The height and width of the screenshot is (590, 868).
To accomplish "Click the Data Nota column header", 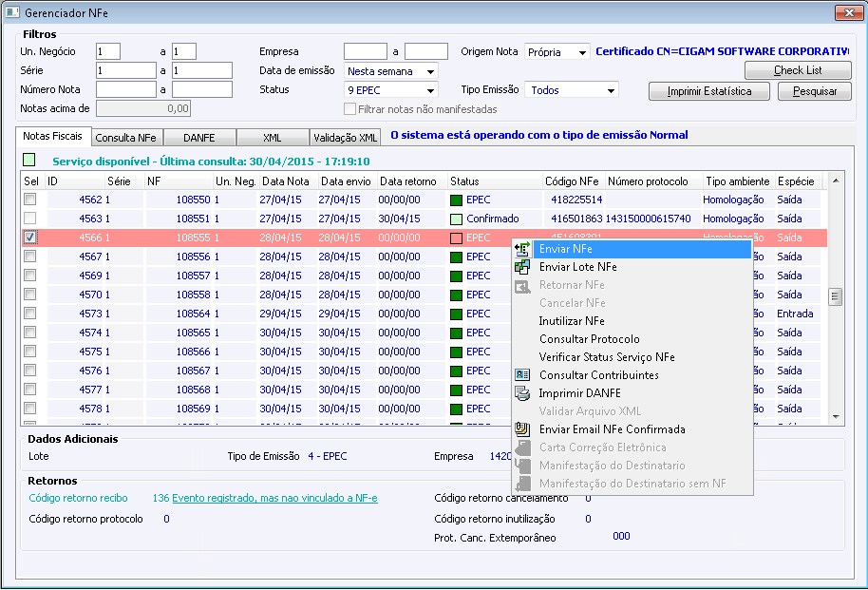I will point(286,181).
